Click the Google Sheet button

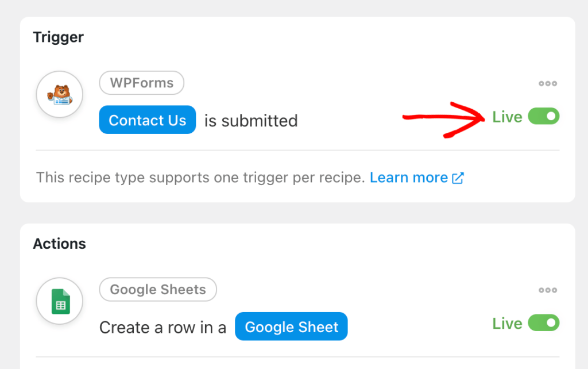(291, 326)
